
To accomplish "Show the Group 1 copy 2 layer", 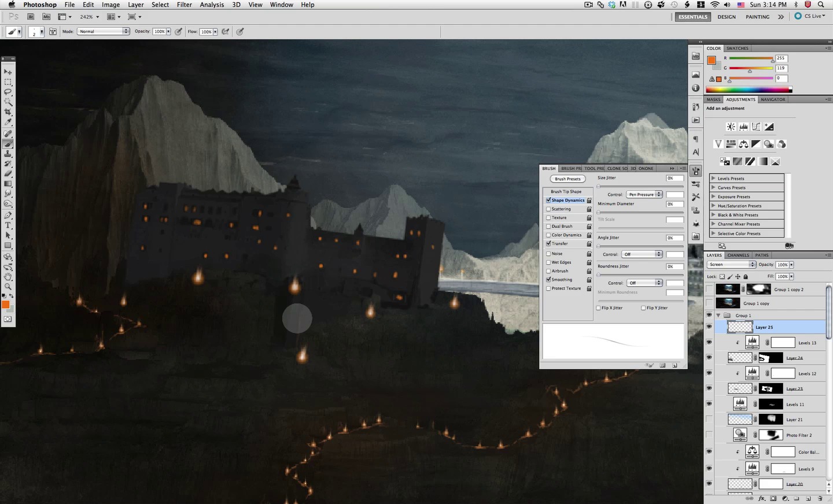I will pos(709,289).
